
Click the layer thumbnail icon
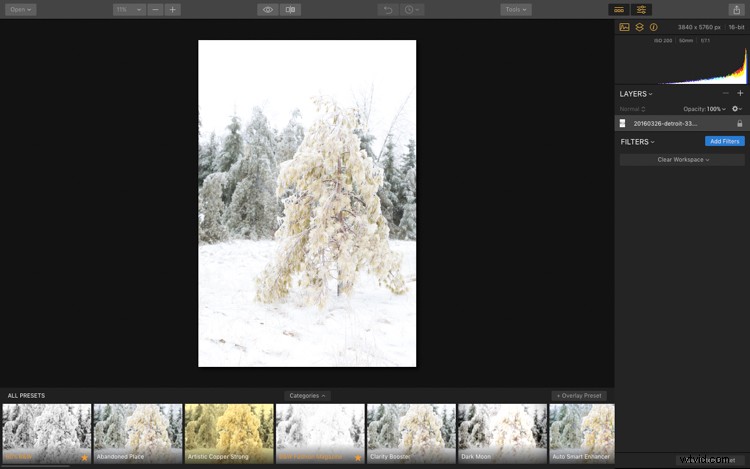[x=622, y=123]
